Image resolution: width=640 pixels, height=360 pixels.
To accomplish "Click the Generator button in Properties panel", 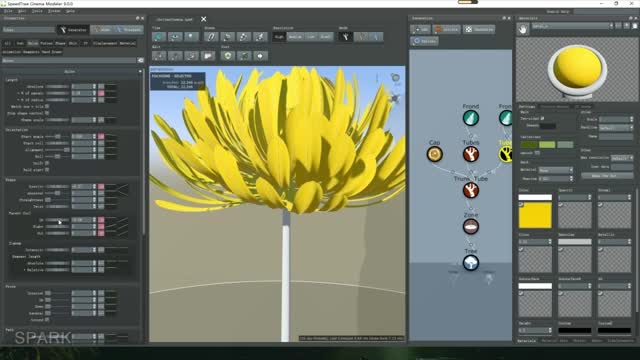I will pyautogui.click(x=72, y=30).
